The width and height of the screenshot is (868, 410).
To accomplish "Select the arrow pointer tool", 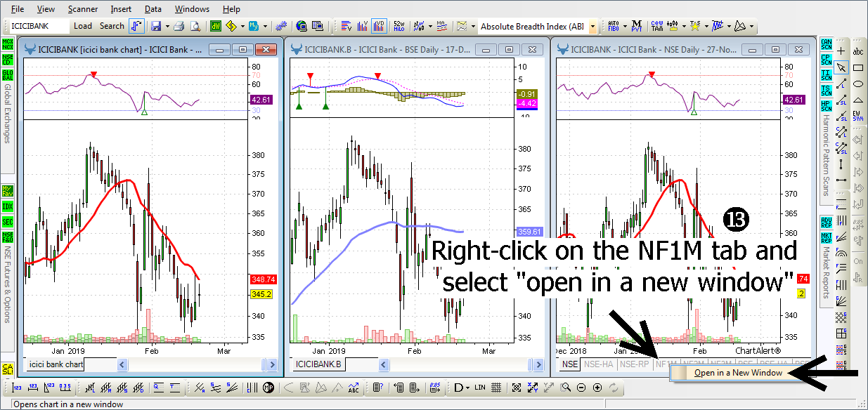I will (x=841, y=67).
